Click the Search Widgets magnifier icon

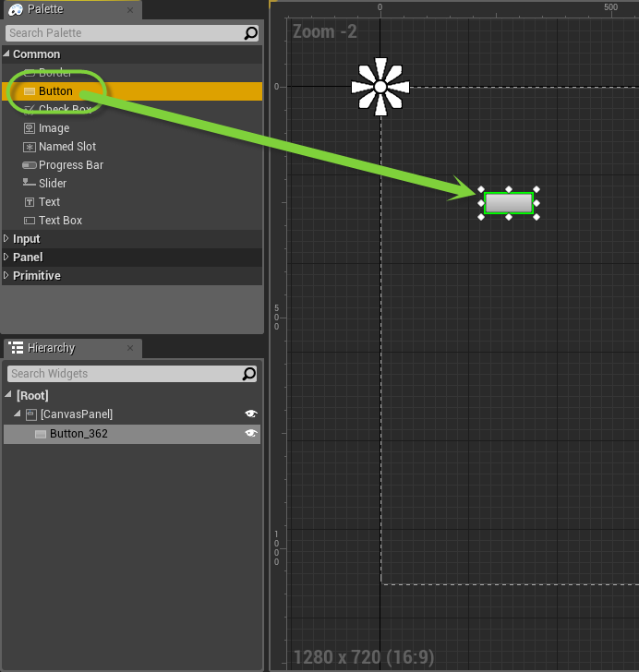pyautogui.click(x=249, y=374)
